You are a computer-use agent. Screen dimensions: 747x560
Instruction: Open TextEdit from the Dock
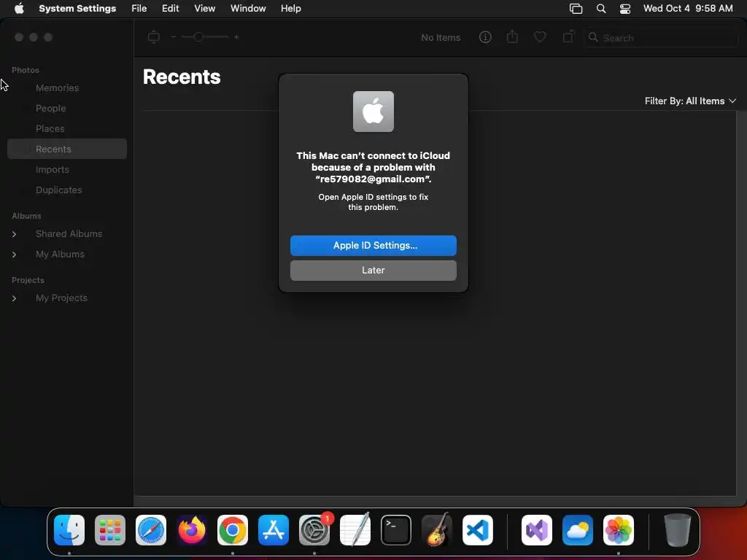(x=355, y=530)
